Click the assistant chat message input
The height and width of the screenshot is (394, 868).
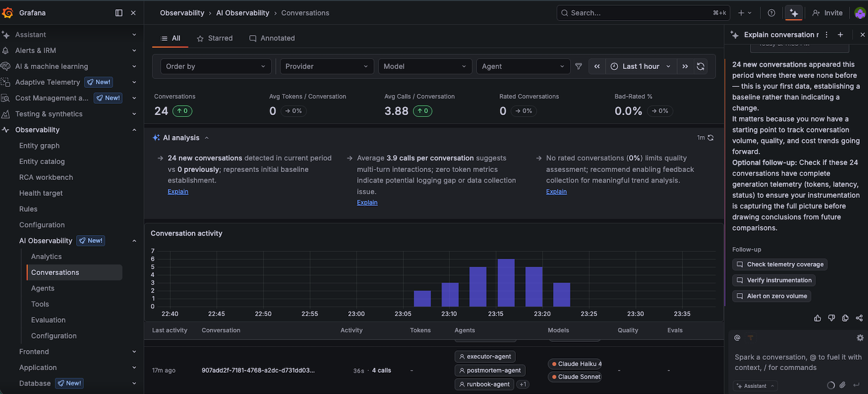tap(798, 362)
